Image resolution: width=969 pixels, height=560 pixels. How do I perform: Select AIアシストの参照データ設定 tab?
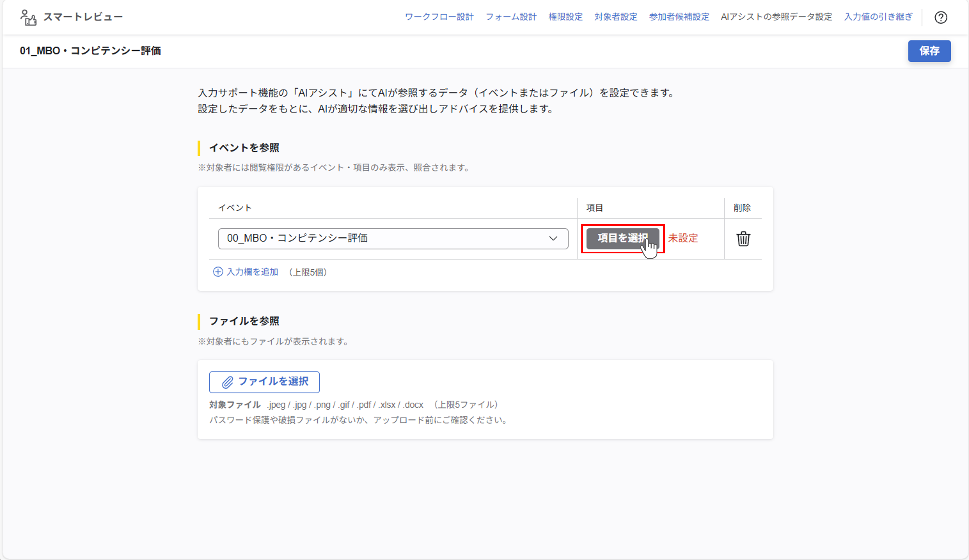pos(776,17)
